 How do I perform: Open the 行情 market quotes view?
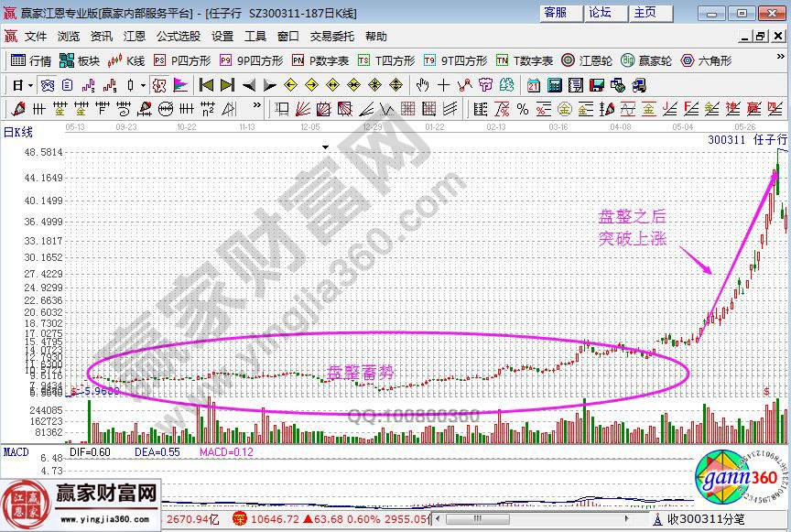pos(30,60)
